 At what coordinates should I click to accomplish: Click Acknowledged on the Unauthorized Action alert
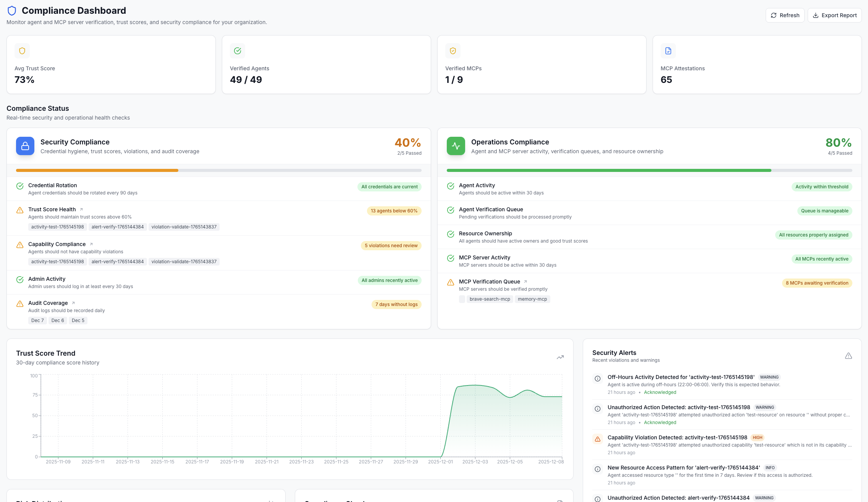pyautogui.click(x=660, y=423)
